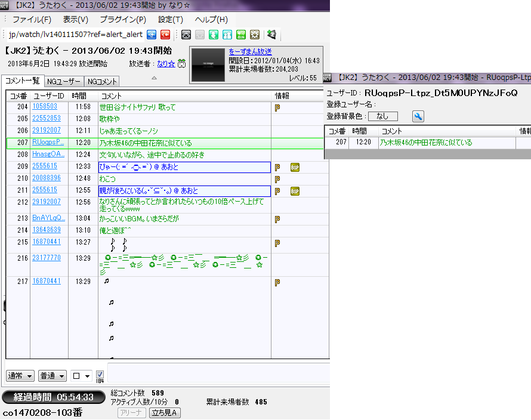Click the red disconnect icon
The width and height of the screenshot is (531, 420).
point(165,35)
